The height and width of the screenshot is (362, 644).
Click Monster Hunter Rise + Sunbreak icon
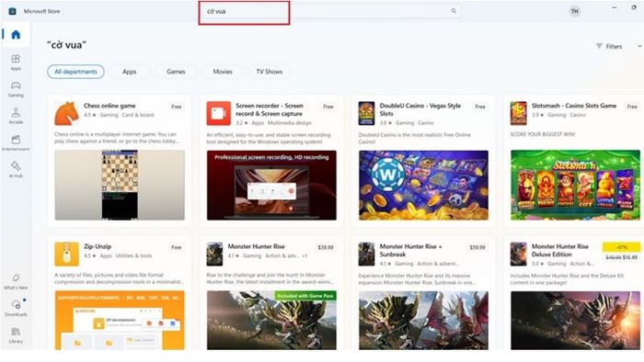[x=366, y=255]
